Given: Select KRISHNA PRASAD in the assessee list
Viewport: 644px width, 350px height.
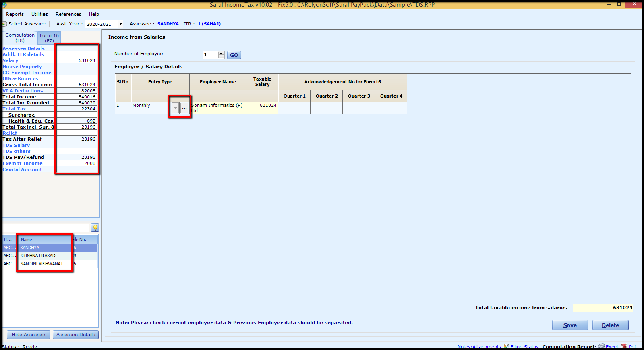Looking at the screenshot, I should tap(38, 256).
